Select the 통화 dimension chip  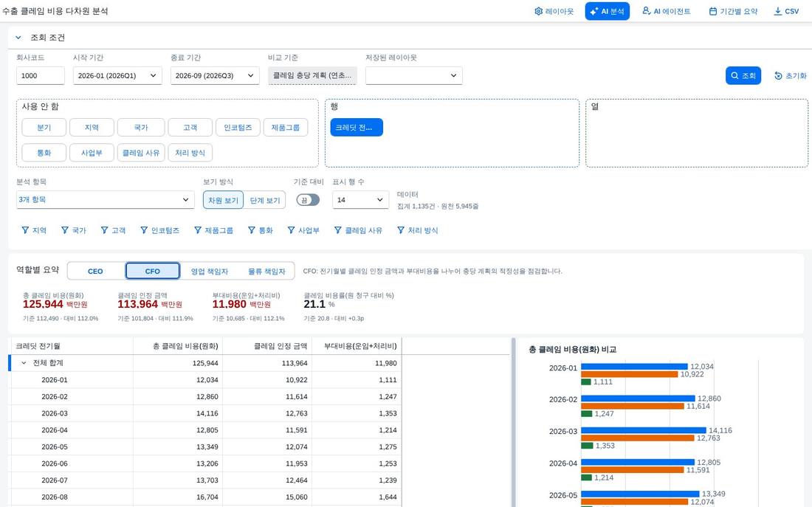(x=44, y=153)
